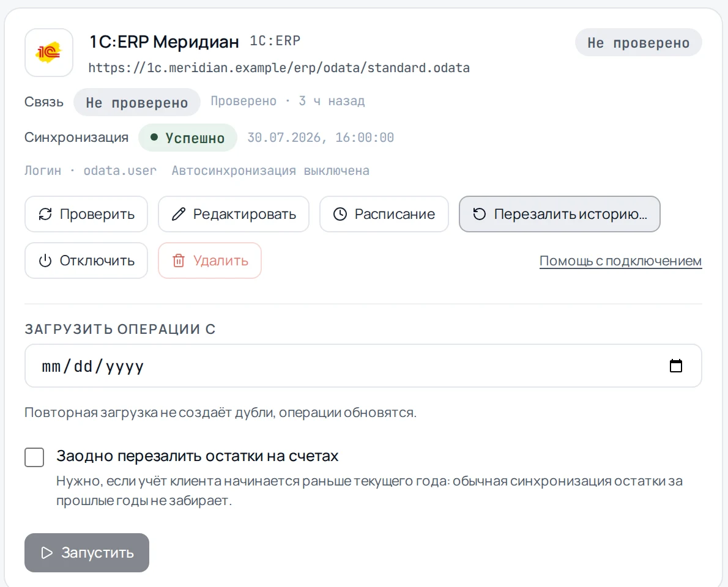
Task: Click the Запустить button
Action: point(87,553)
